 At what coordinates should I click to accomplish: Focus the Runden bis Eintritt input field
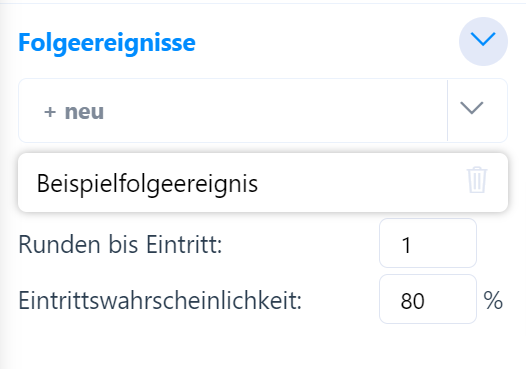pyautogui.click(x=428, y=243)
